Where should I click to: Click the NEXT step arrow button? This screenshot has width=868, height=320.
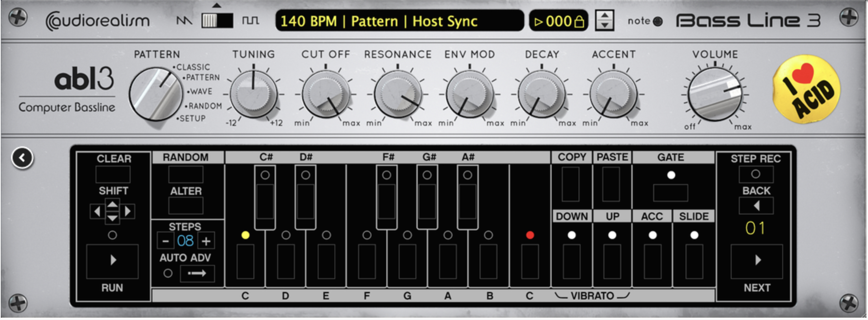click(x=756, y=261)
